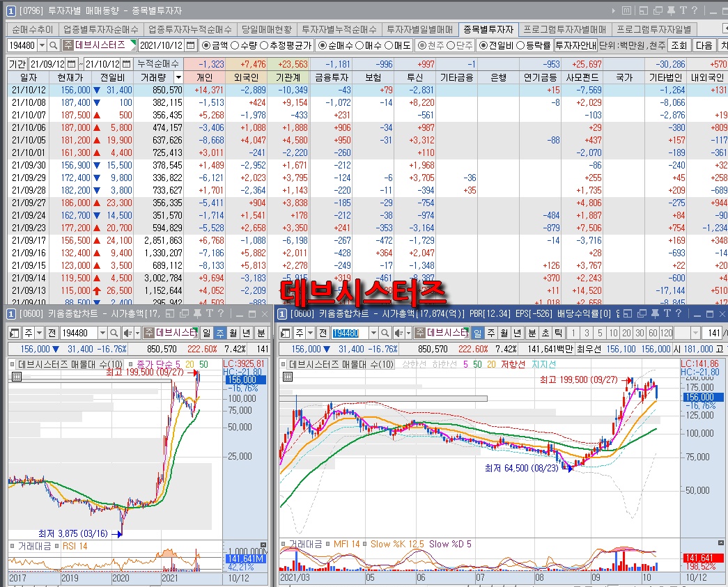Click the 60 interval button in the right chart
The image size is (728, 587).
tap(653, 333)
